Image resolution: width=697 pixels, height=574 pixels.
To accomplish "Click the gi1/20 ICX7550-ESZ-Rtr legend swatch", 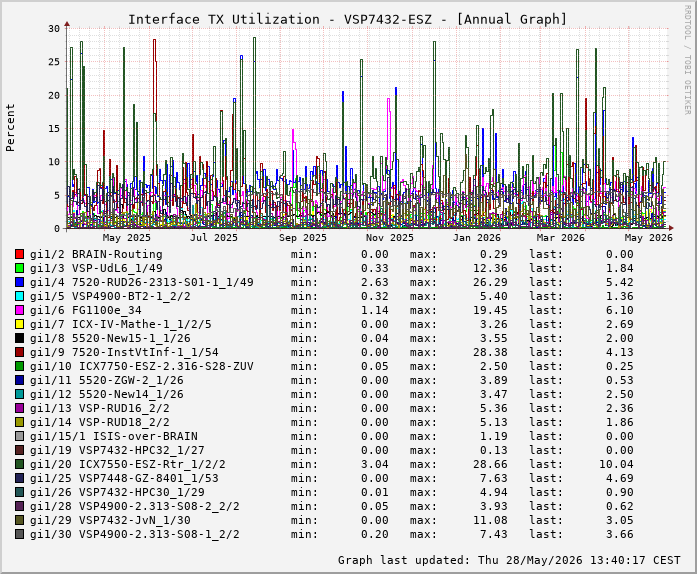I will tap(19, 464).
